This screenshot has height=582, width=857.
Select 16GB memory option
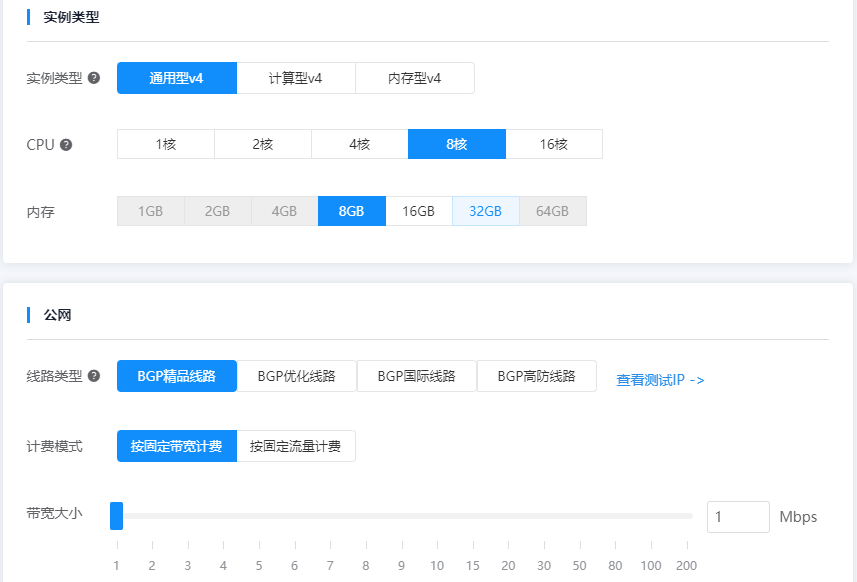[419, 211]
